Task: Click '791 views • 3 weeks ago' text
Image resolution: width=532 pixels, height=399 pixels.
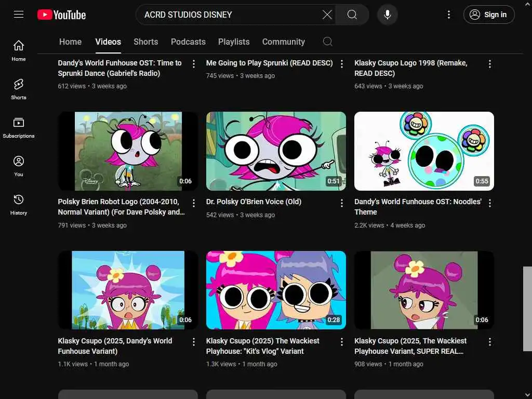Action: click(92, 225)
